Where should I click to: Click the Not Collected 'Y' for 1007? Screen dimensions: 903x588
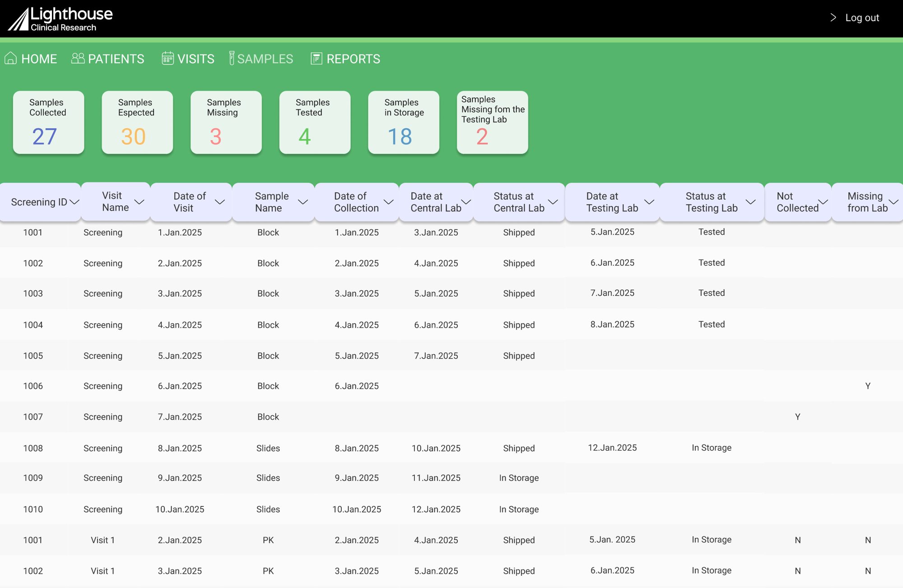(798, 417)
